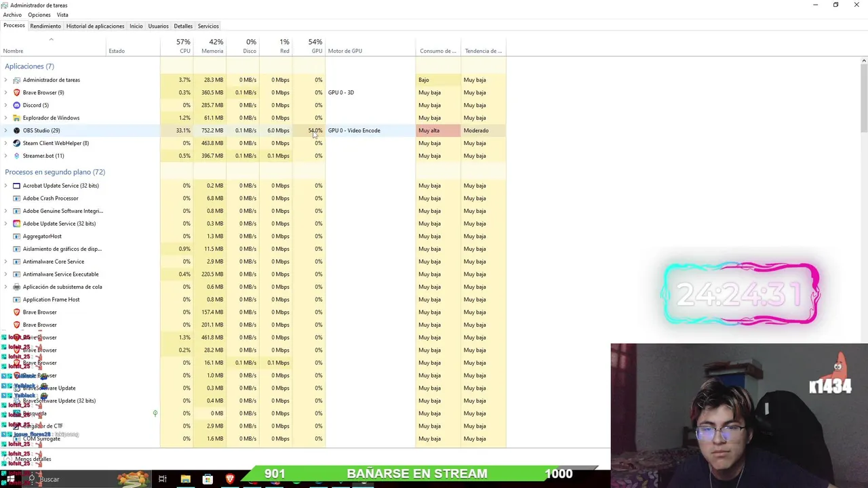Click the Aislamiento de gráficos icon
Image resolution: width=868 pixels, height=488 pixels.
pyautogui.click(x=17, y=249)
